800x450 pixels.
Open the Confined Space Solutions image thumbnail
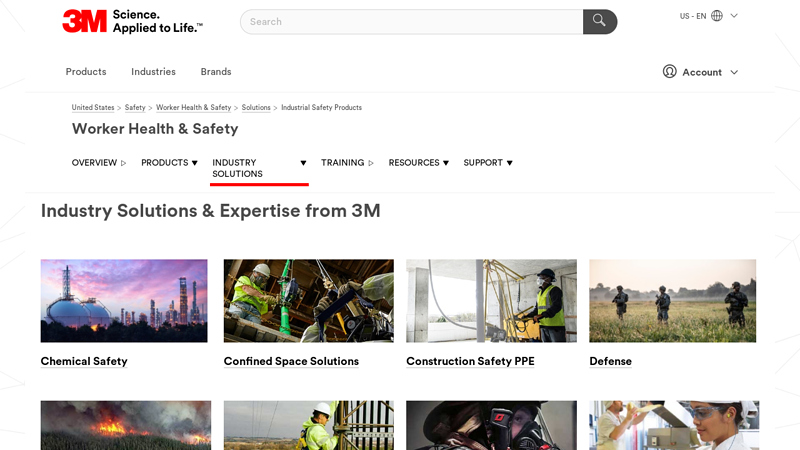pos(309,301)
